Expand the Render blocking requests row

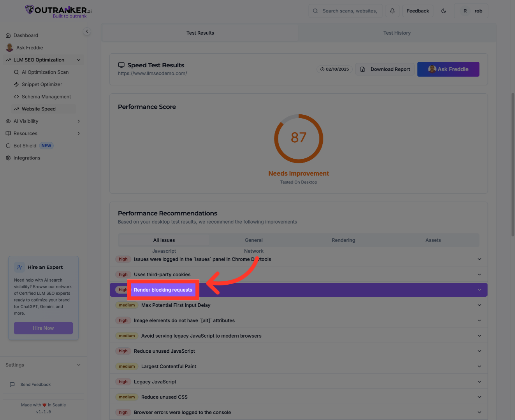[479, 290]
